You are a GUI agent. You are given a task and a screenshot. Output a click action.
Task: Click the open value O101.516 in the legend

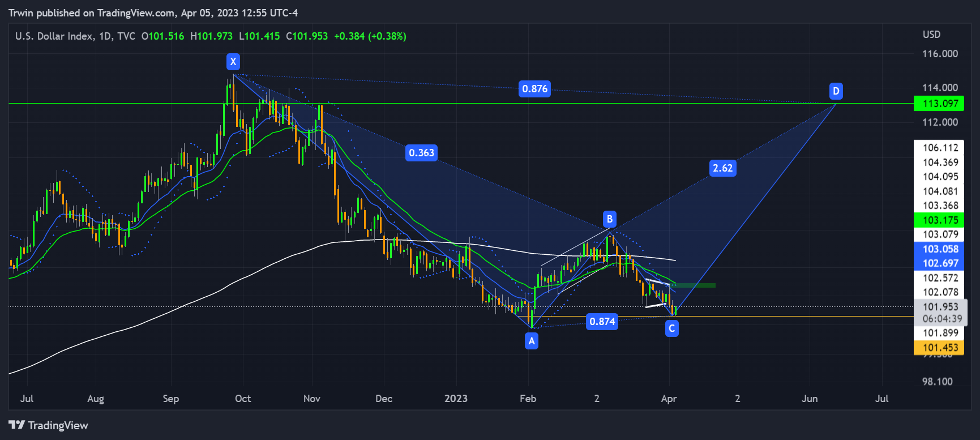(x=163, y=36)
